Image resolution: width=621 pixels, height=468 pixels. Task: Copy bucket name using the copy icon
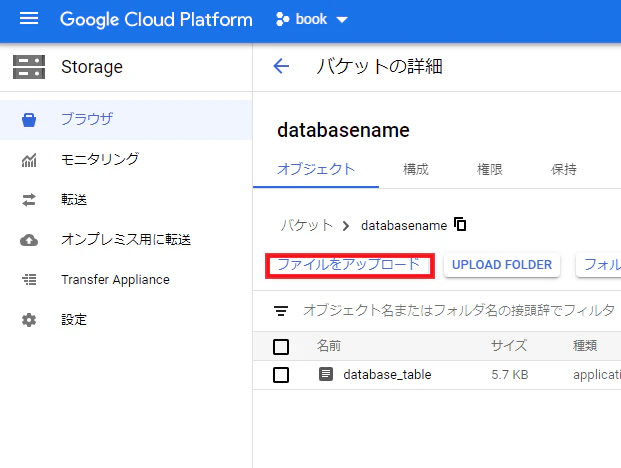point(460,224)
